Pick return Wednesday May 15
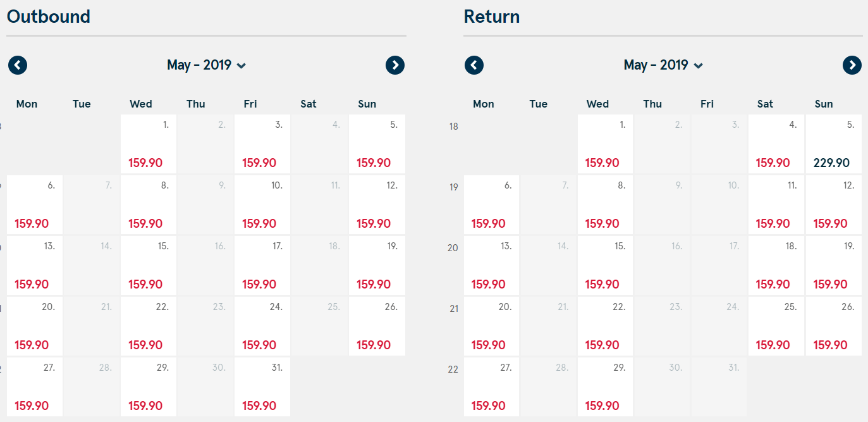 [x=605, y=265]
